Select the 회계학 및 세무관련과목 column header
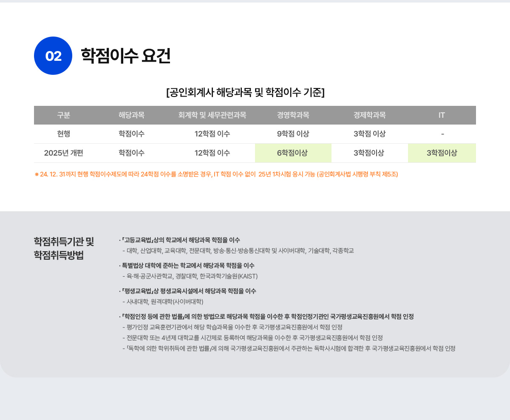 [212, 115]
